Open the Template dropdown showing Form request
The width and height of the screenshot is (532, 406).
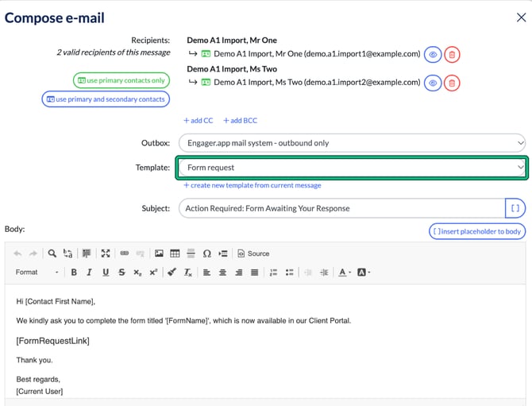(x=352, y=168)
